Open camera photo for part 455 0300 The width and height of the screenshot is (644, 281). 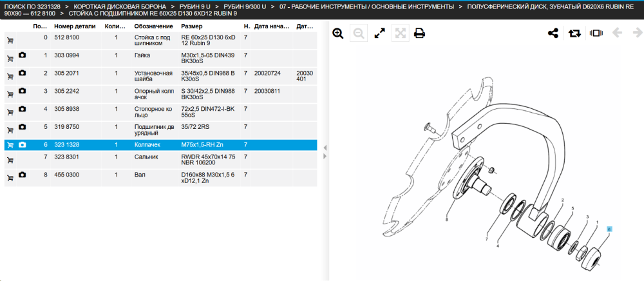tap(22, 175)
